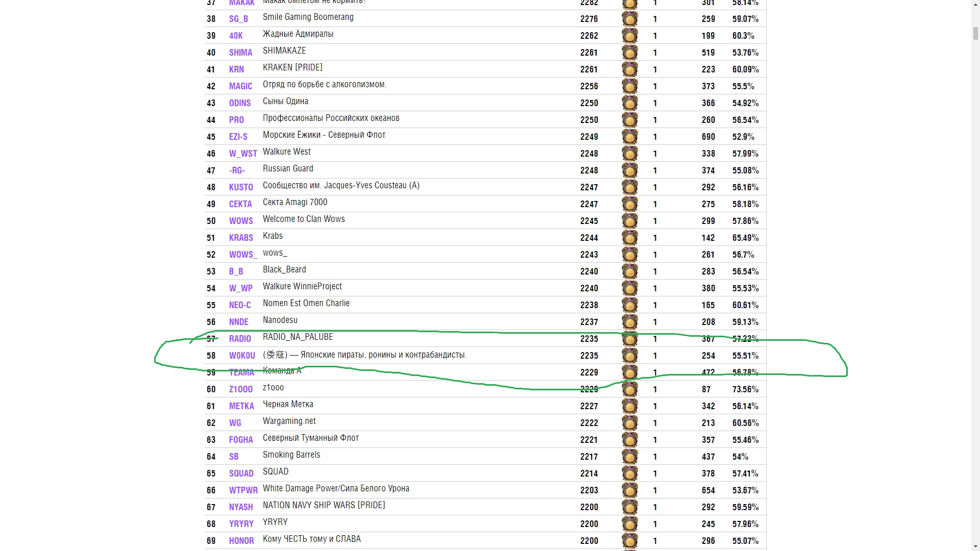Click league badge icon in SHIMA row
980x551 pixels.
click(630, 53)
